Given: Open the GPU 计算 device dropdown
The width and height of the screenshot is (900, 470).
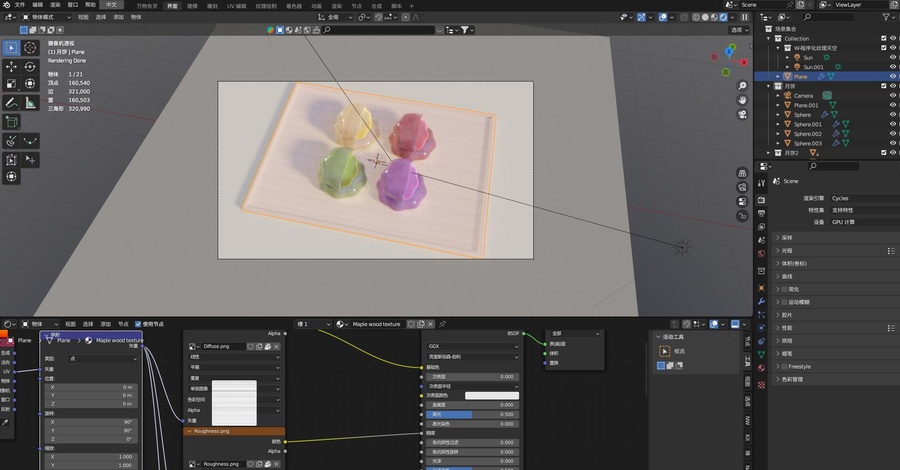Looking at the screenshot, I should tap(863, 222).
